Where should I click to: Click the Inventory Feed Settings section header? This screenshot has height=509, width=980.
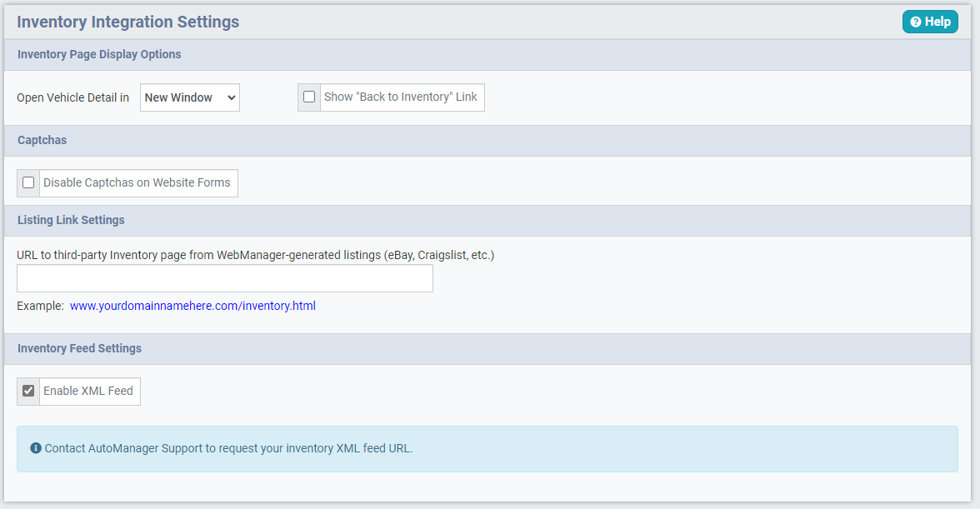tap(79, 348)
